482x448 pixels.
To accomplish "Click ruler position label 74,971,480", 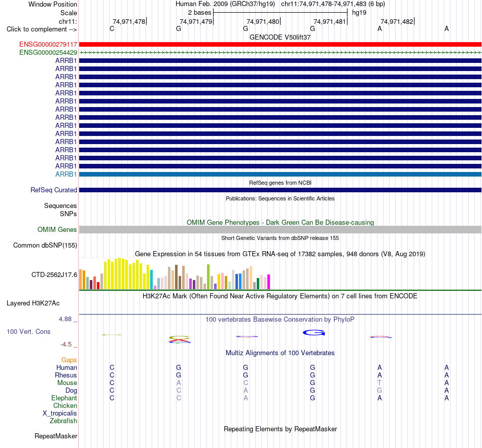I will click(263, 21).
